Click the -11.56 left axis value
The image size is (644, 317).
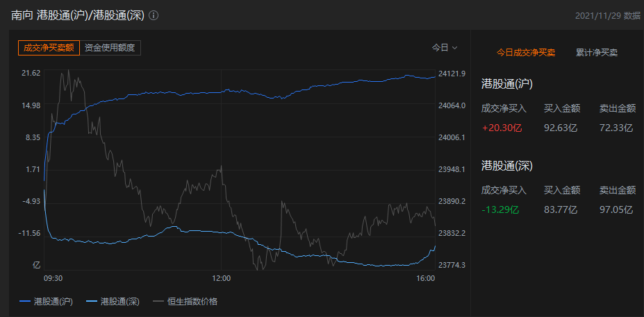tap(31, 233)
